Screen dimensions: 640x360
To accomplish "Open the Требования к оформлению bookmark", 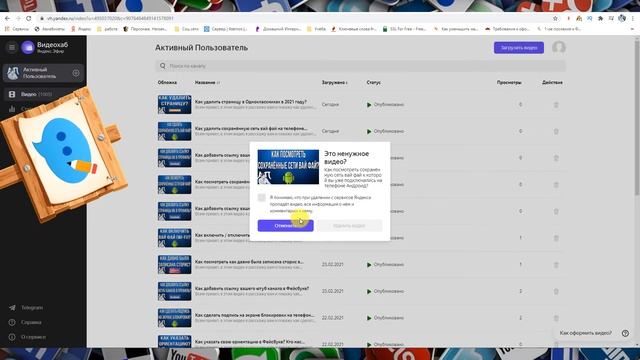I will [x=507, y=29].
